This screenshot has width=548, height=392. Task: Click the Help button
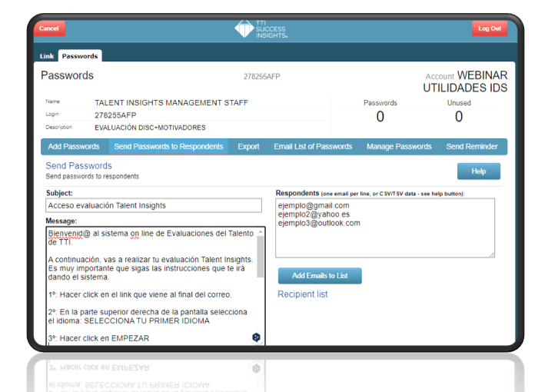(479, 171)
